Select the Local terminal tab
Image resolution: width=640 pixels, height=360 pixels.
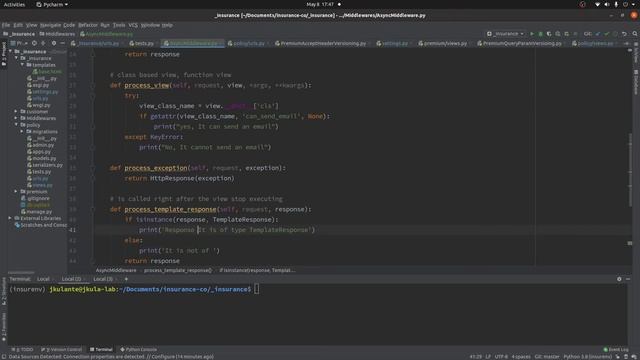point(43,279)
